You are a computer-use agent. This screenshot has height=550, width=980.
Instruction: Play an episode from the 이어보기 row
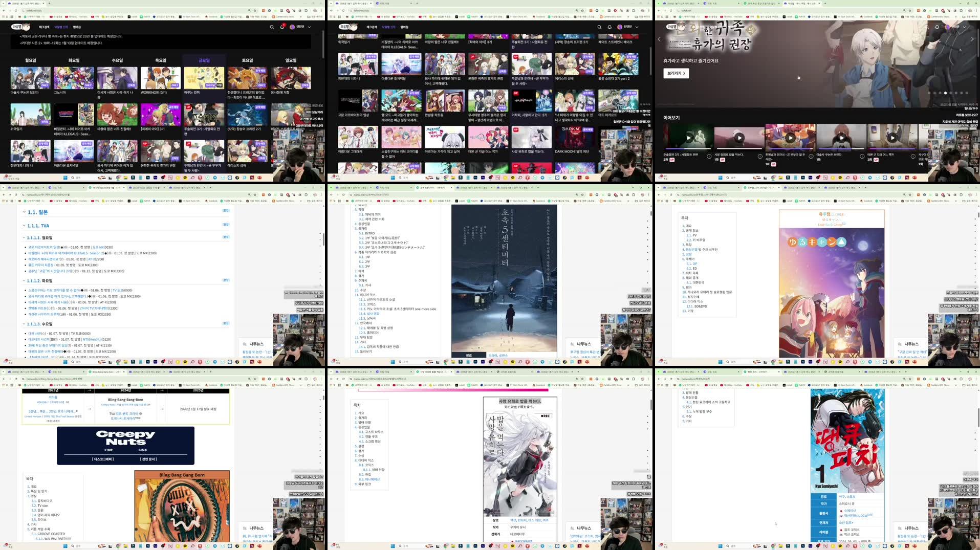[x=688, y=138]
